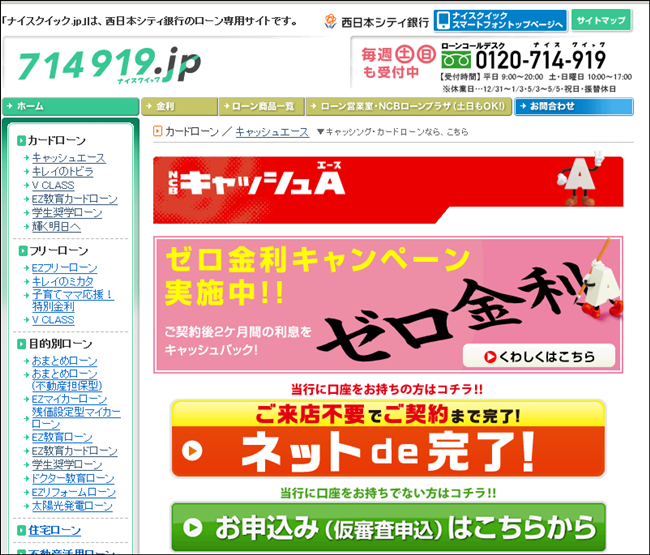Click the A mascot holding a brush
The height and width of the screenshot is (555, 650).
[597, 280]
